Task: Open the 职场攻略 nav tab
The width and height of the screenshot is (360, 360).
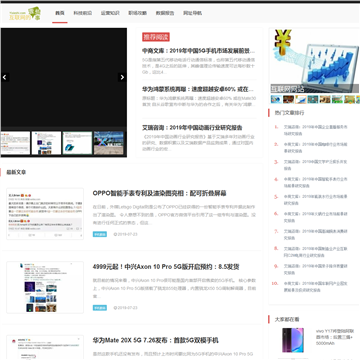Action: click(137, 13)
